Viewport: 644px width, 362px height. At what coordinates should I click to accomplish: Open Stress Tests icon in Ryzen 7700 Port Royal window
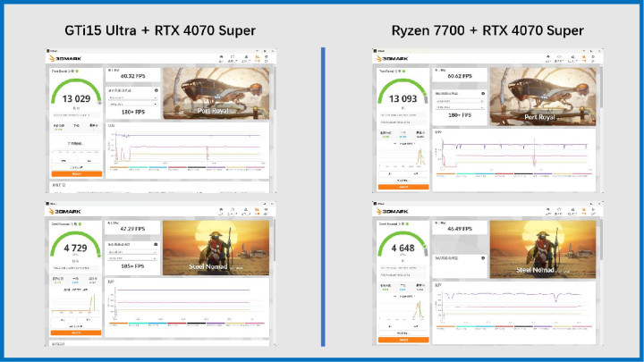tap(572, 58)
